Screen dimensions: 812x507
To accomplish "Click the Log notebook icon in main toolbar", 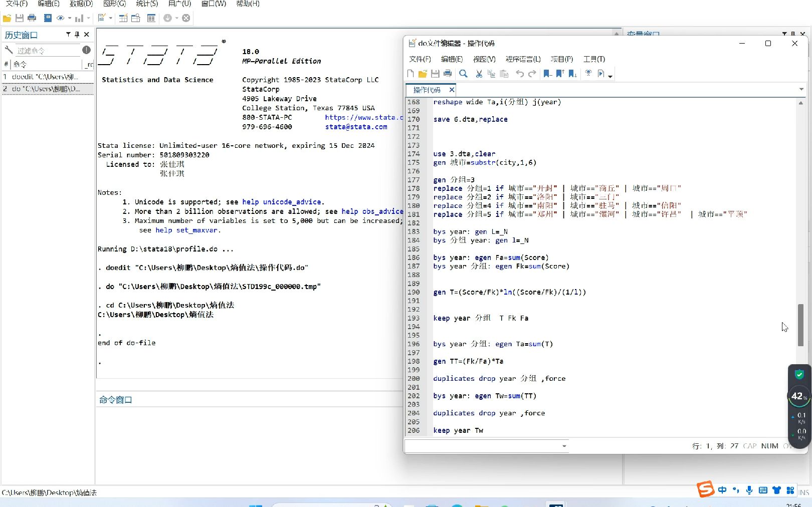I will tap(48, 18).
